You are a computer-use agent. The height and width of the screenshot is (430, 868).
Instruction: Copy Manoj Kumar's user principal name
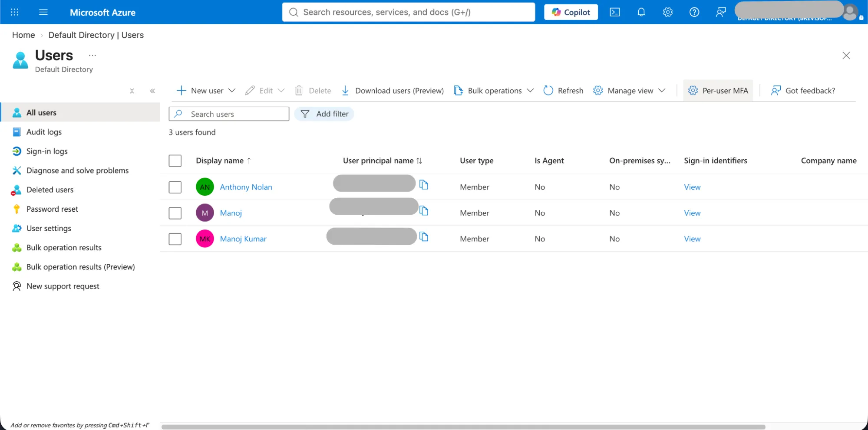(424, 237)
